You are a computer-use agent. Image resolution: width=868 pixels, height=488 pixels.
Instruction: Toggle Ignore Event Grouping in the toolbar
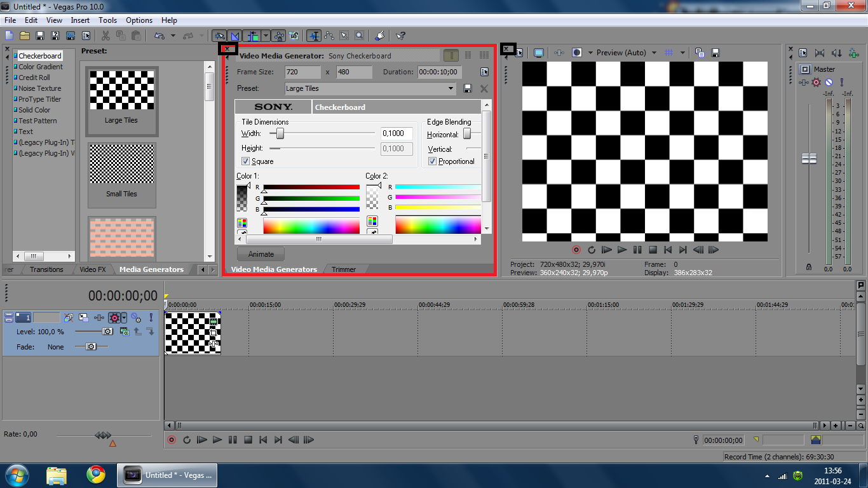point(294,36)
